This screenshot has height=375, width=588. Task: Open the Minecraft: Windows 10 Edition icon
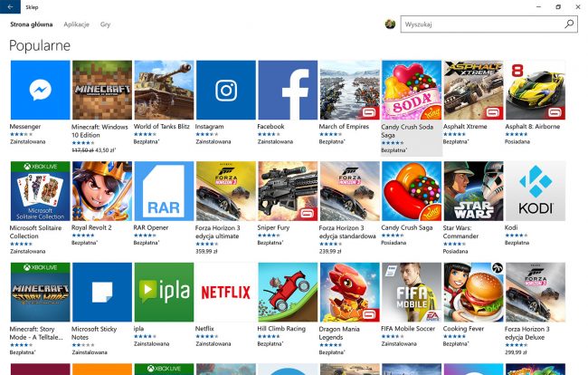[102, 90]
